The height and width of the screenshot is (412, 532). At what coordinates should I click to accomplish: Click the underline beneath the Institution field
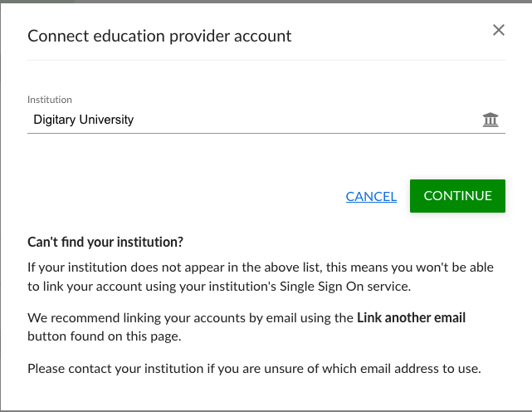pos(266,133)
